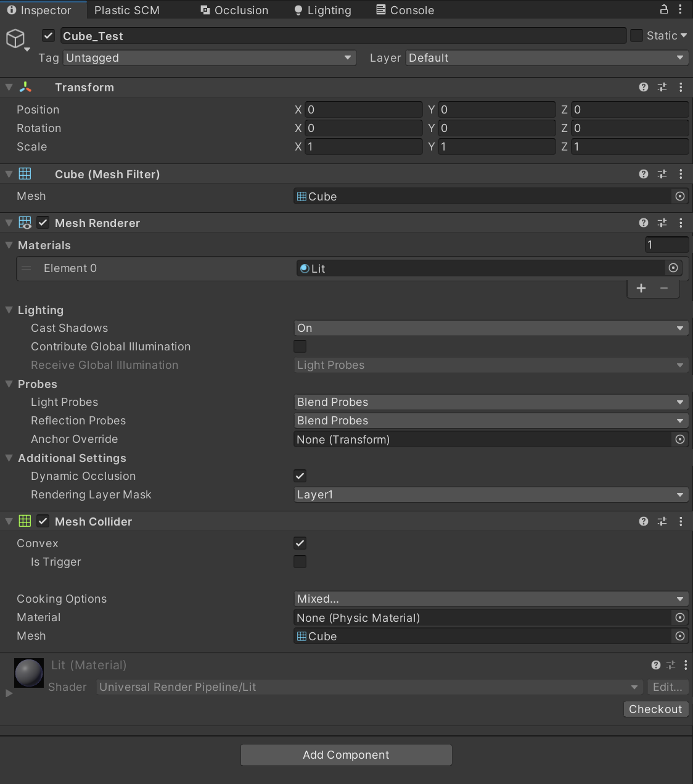Expand the Lit Material foldout arrow

[x=9, y=693]
